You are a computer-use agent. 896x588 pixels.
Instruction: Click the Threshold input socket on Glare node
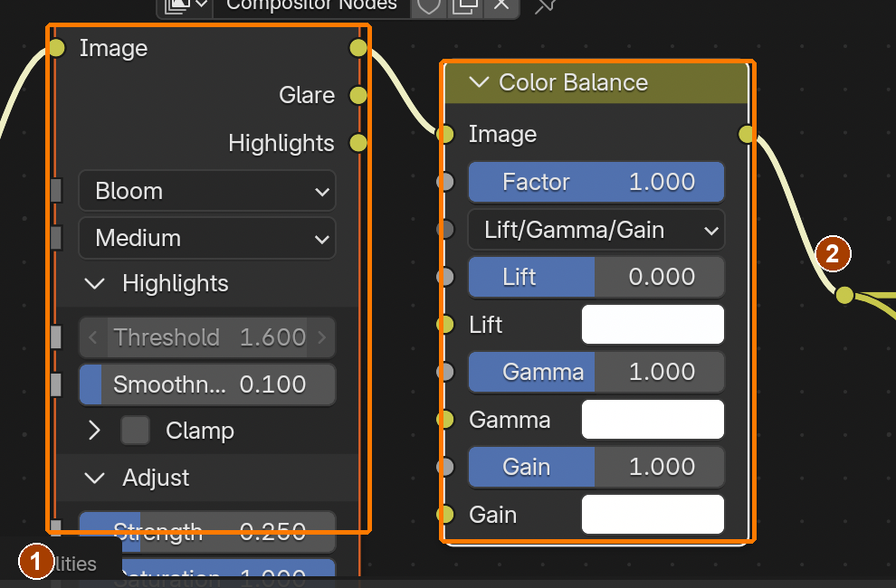[56, 337]
